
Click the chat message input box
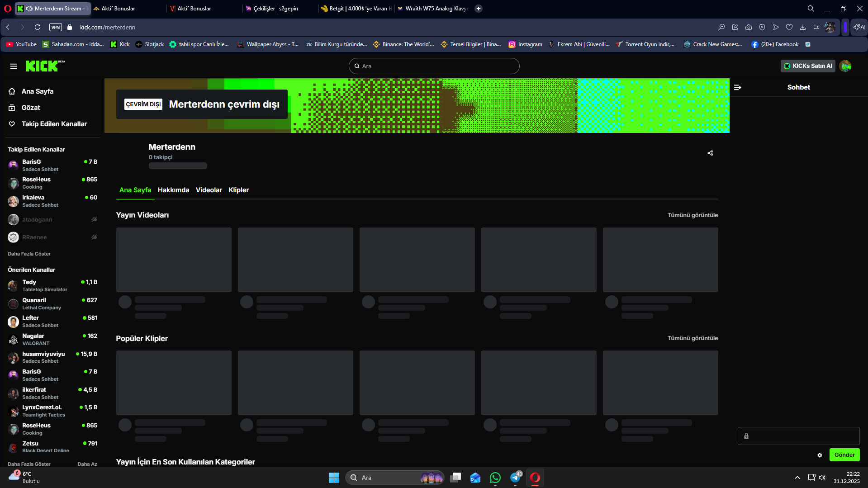pos(798,436)
